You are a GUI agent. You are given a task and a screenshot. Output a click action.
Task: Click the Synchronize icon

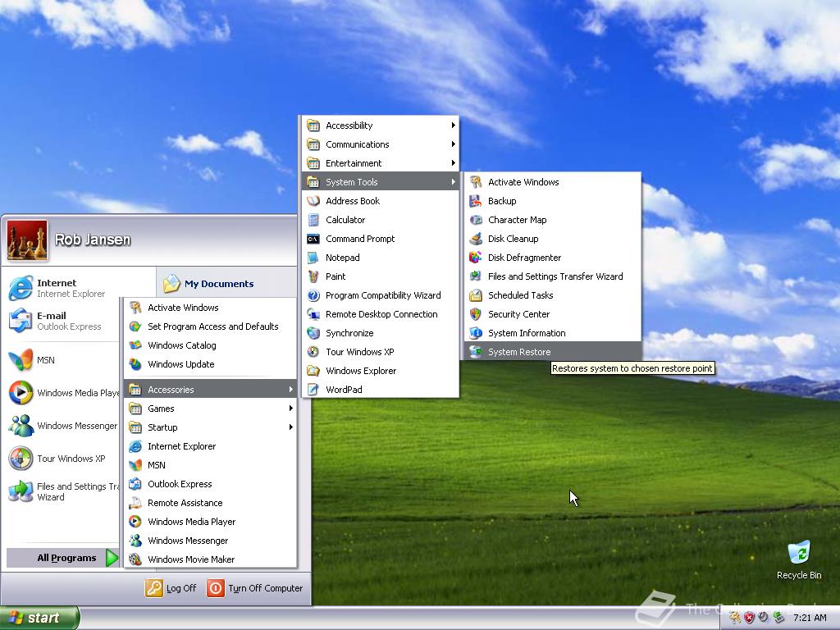pos(313,333)
